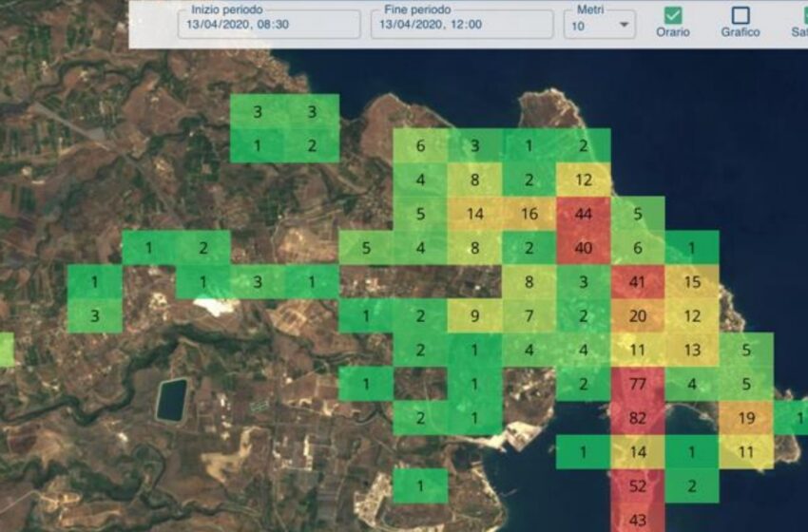Enable the Grafico checkbox
Screen dimensions: 808x532
coord(741,15)
